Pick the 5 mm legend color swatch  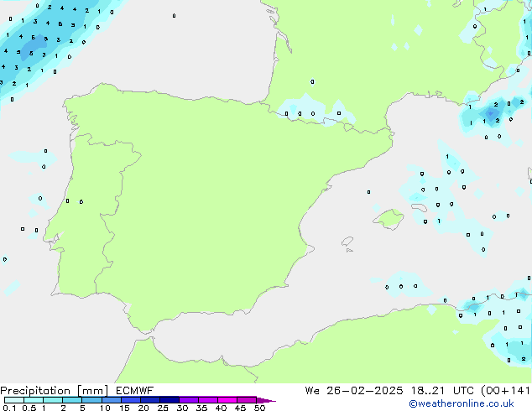point(91,400)
